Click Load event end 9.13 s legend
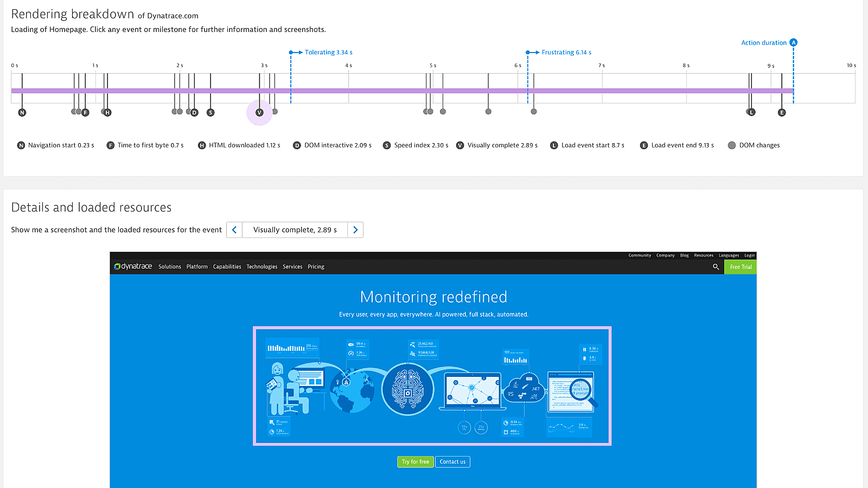Screen dimensions: 868x488 (x=677, y=145)
